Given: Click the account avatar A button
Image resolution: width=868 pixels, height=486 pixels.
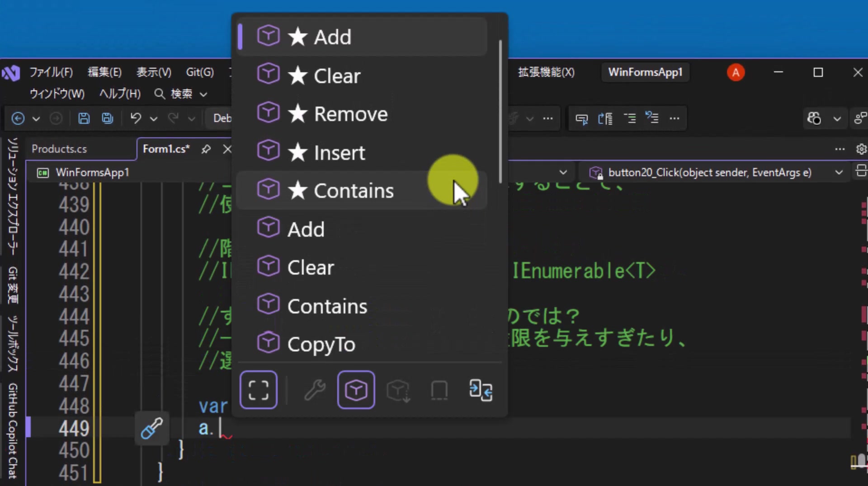Looking at the screenshot, I should 736,72.
